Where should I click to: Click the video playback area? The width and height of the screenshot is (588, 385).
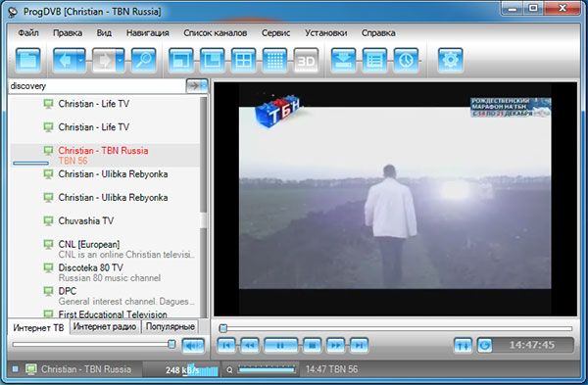(x=395, y=199)
